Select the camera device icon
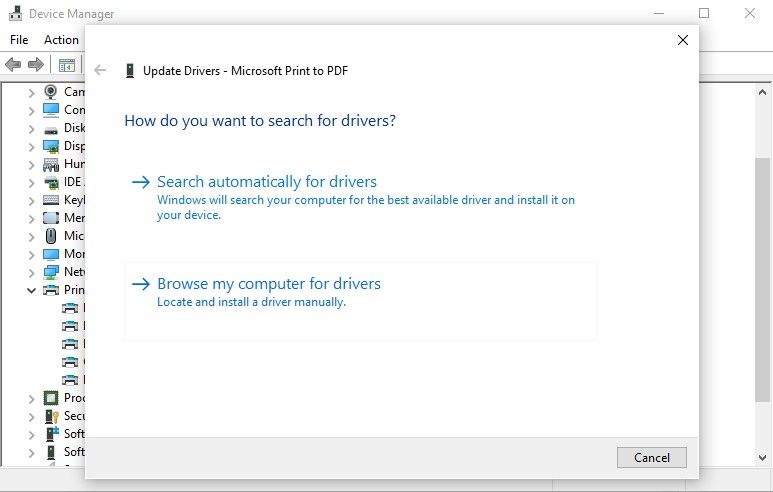Image resolution: width=773 pixels, height=492 pixels. [x=50, y=92]
